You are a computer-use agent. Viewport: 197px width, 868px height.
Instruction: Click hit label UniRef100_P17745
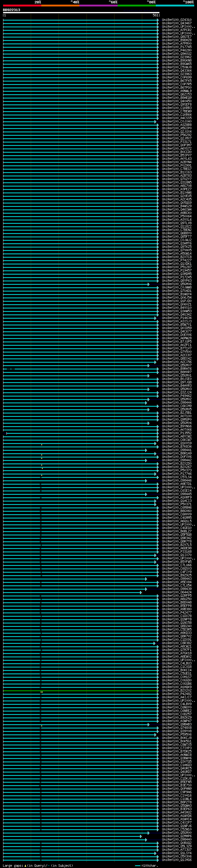point(177,47)
